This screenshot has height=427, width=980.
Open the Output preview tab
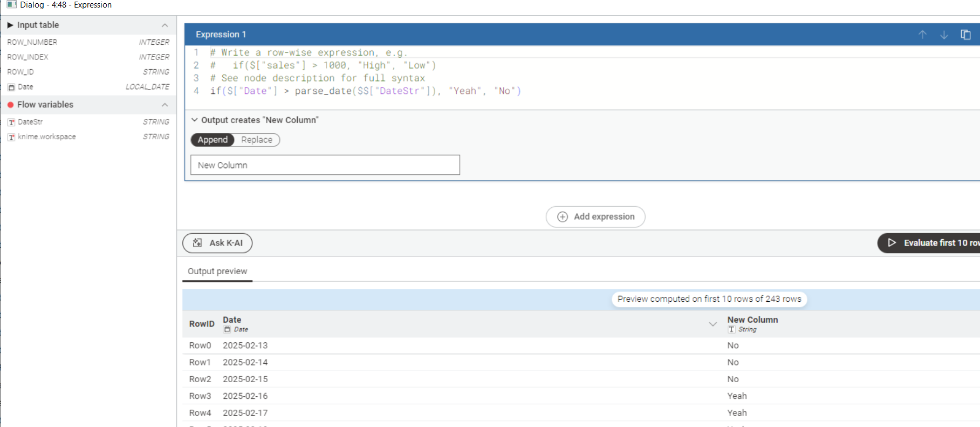tap(217, 271)
